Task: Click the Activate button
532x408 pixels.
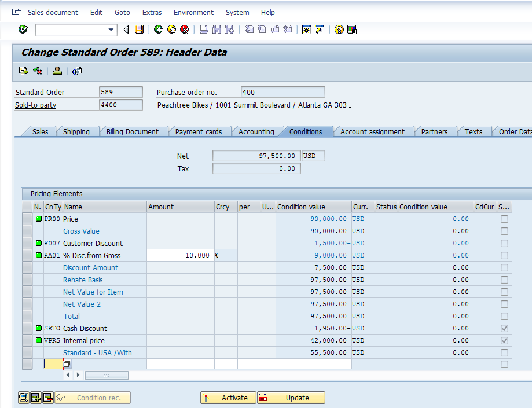Action: 228,398
